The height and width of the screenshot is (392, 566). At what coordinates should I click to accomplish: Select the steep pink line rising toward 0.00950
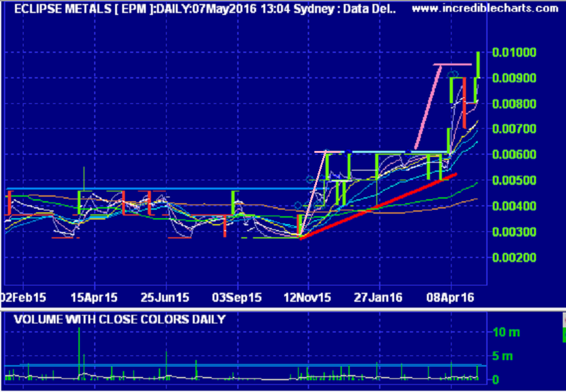427,107
